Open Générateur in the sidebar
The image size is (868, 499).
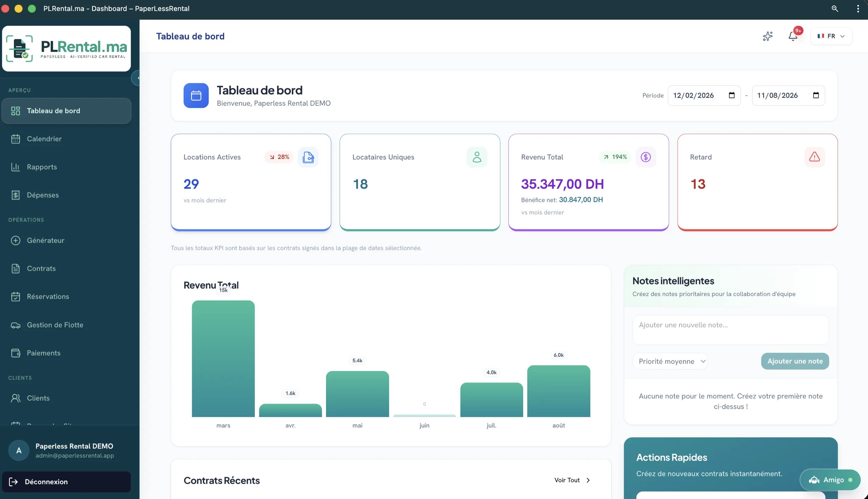pyautogui.click(x=67, y=241)
